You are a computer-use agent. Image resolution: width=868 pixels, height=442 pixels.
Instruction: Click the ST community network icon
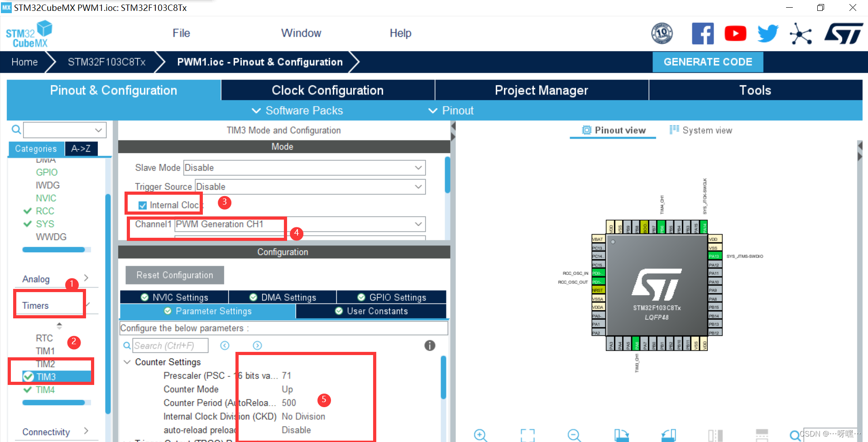[x=801, y=33]
